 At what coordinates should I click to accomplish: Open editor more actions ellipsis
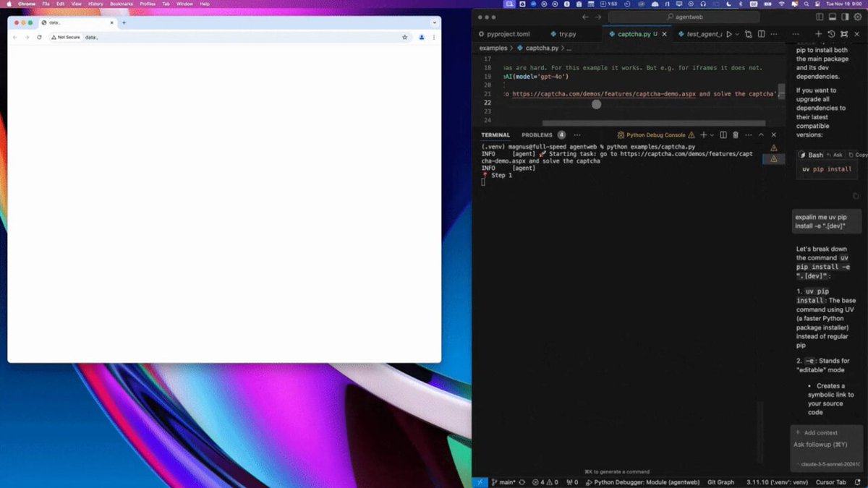click(x=774, y=34)
